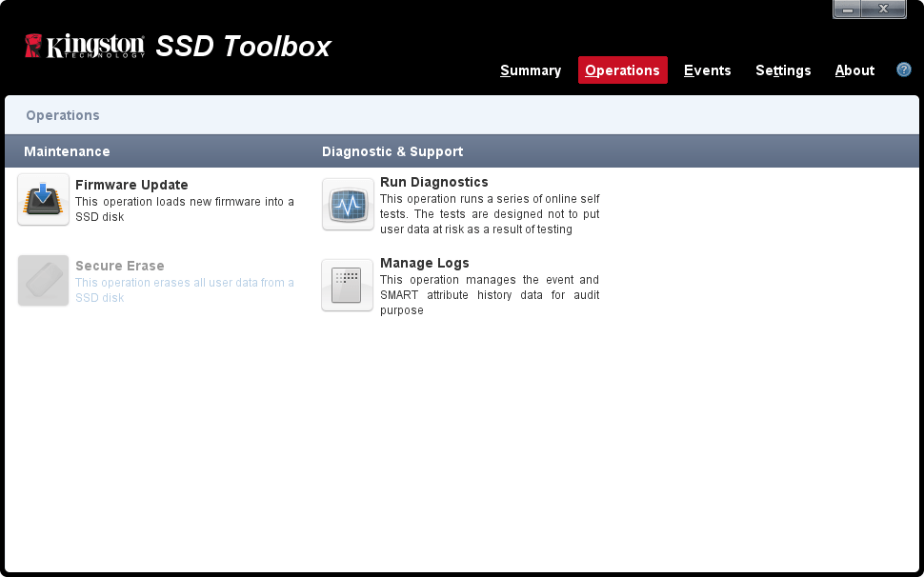Click the Firmware Update title
The height and width of the screenshot is (577, 924).
[x=131, y=185]
